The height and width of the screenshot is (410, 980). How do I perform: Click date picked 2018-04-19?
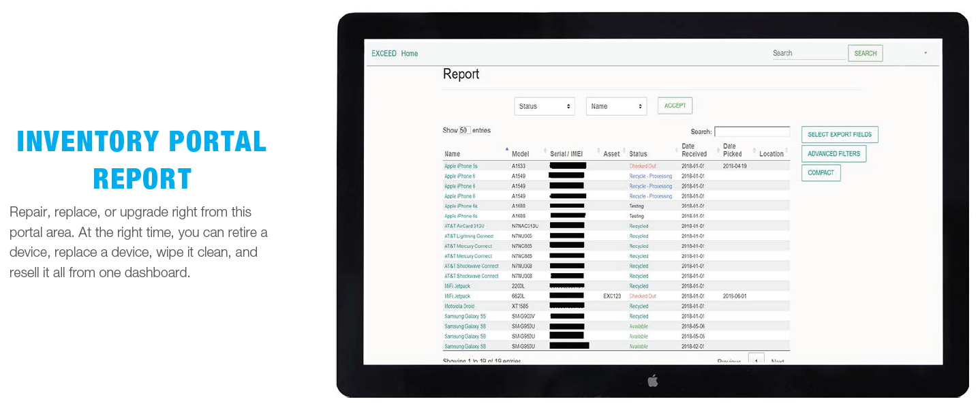point(735,166)
